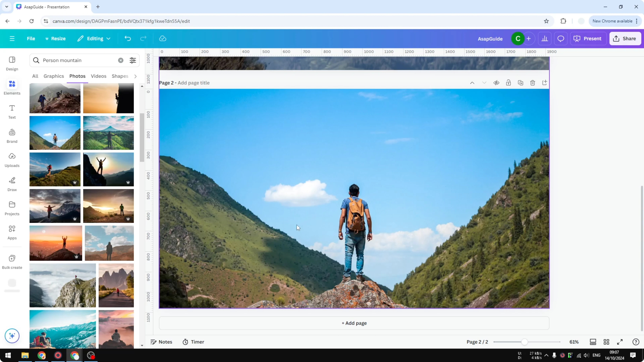Hide page 2 with the eye icon
The height and width of the screenshot is (362, 644).
tap(496, 83)
